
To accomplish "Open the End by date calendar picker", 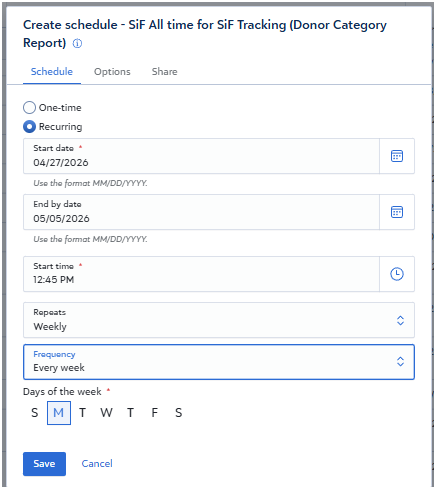I will point(397,212).
